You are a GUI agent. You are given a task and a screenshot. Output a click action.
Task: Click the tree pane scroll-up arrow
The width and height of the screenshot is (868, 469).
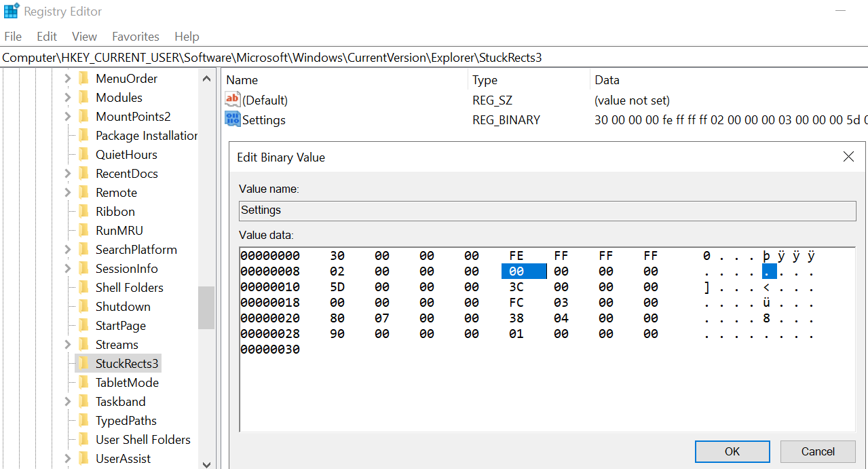(x=207, y=79)
